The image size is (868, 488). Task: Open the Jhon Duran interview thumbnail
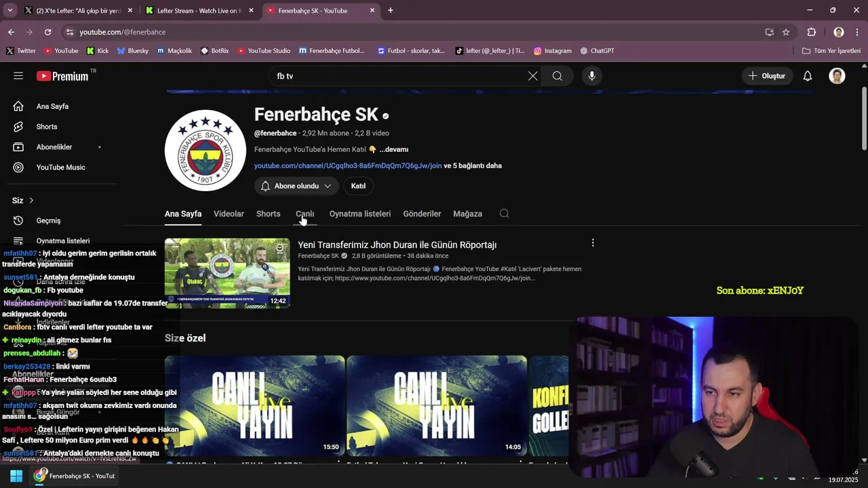(x=227, y=273)
